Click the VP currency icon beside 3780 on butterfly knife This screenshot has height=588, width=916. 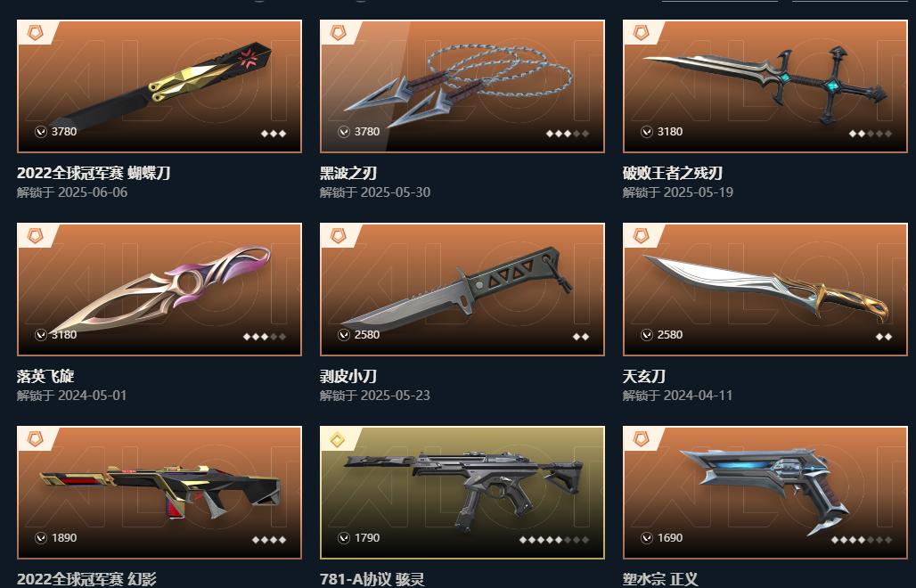coord(41,132)
